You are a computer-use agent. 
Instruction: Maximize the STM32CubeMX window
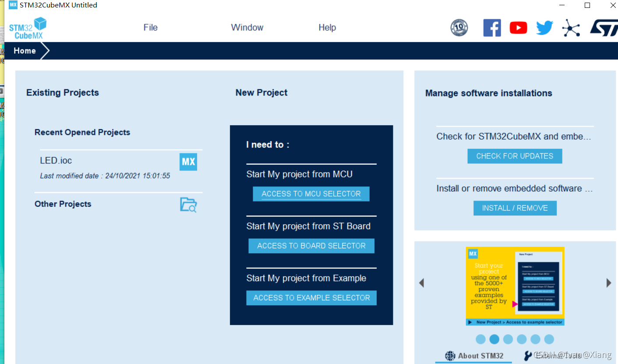(x=587, y=5)
